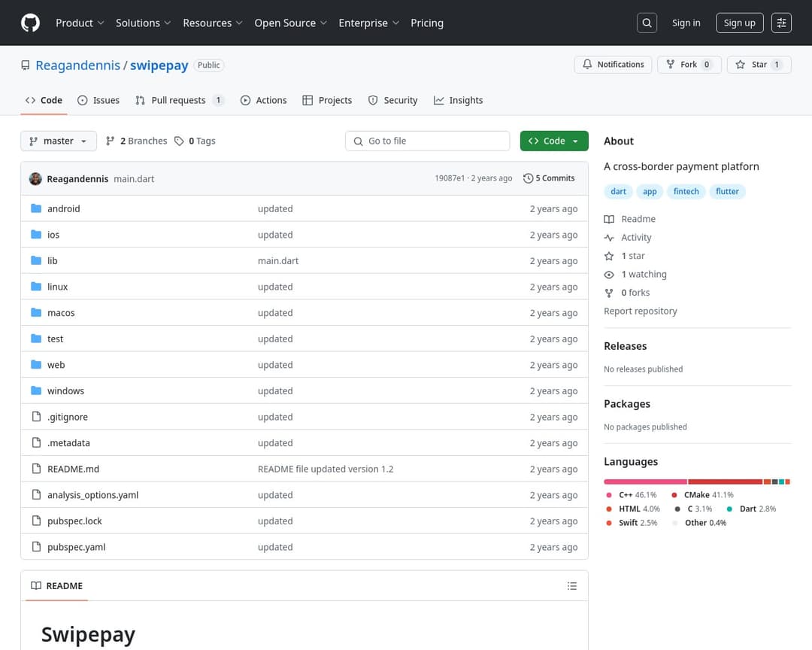Screen dimensions: 812x650
Task: Select the Code tab
Action: (44, 100)
